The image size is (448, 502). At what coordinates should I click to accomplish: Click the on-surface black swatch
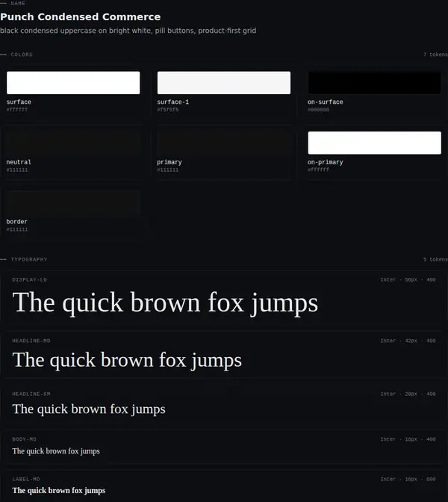pyautogui.click(x=374, y=83)
